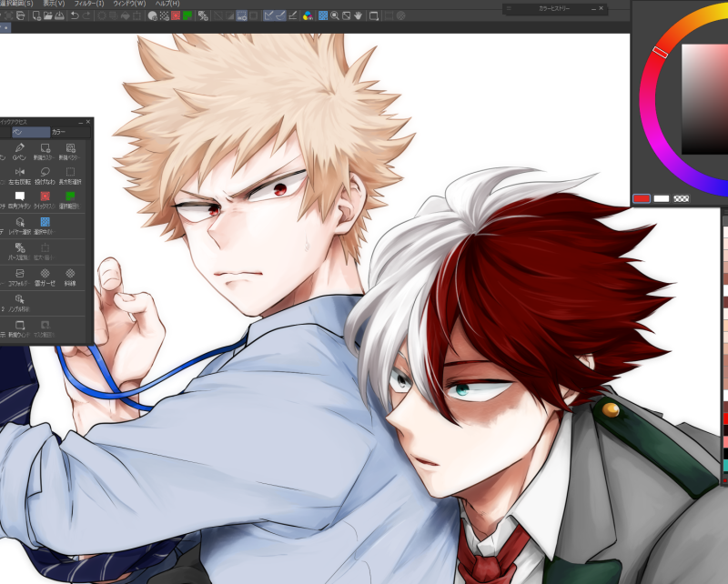Open the ウィンドウ(W) Window menu
728x584 pixels.
click(129, 4)
